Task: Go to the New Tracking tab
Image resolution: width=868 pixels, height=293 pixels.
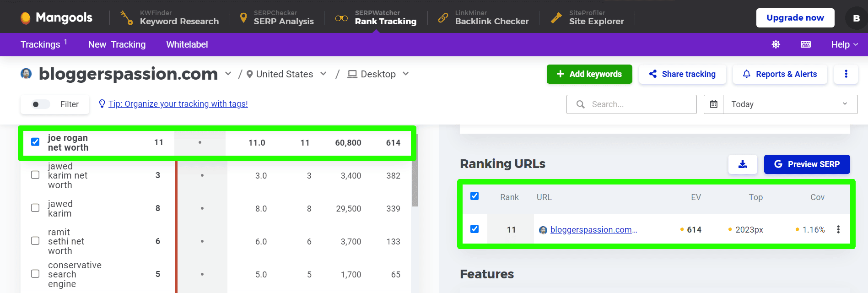Action: click(117, 44)
